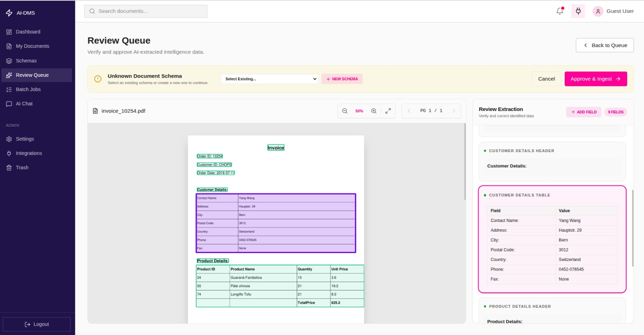This screenshot has width=644, height=335.
Task: Click the Pâté chinois row in PDF
Action: (x=280, y=286)
